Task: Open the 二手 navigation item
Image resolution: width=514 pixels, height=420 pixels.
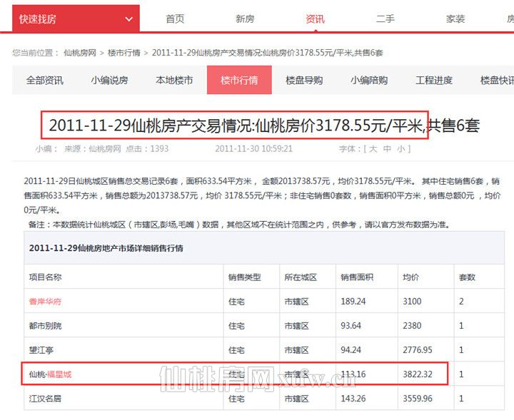Action: coord(385,19)
